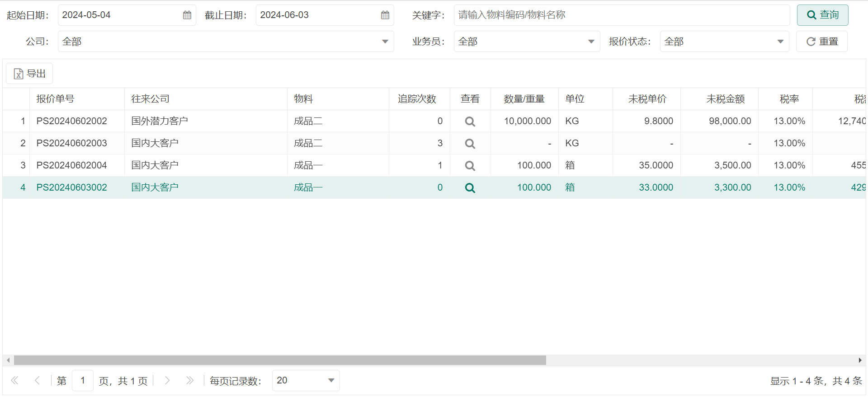The height and width of the screenshot is (397, 868).
Task: Expand the 业务员 salesperson dropdown
Action: [x=591, y=42]
